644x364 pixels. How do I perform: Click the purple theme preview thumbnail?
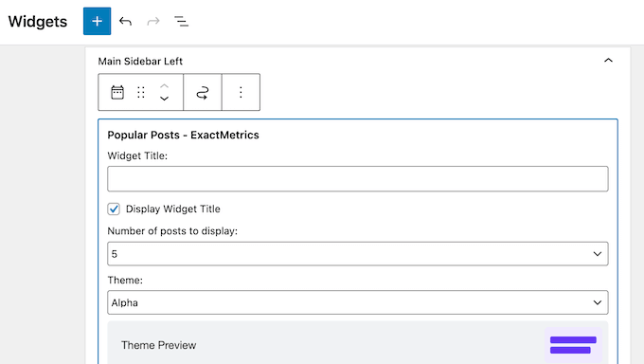click(x=573, y=345)
